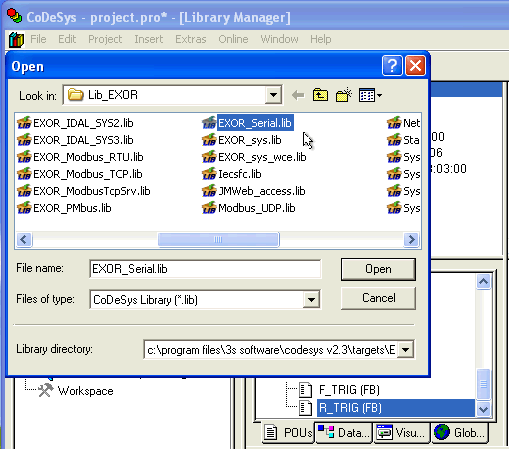Screen dimensions: 509x449
Task: Select the Modbus_UDP.lib library file
Action: (x=249, y=208)
